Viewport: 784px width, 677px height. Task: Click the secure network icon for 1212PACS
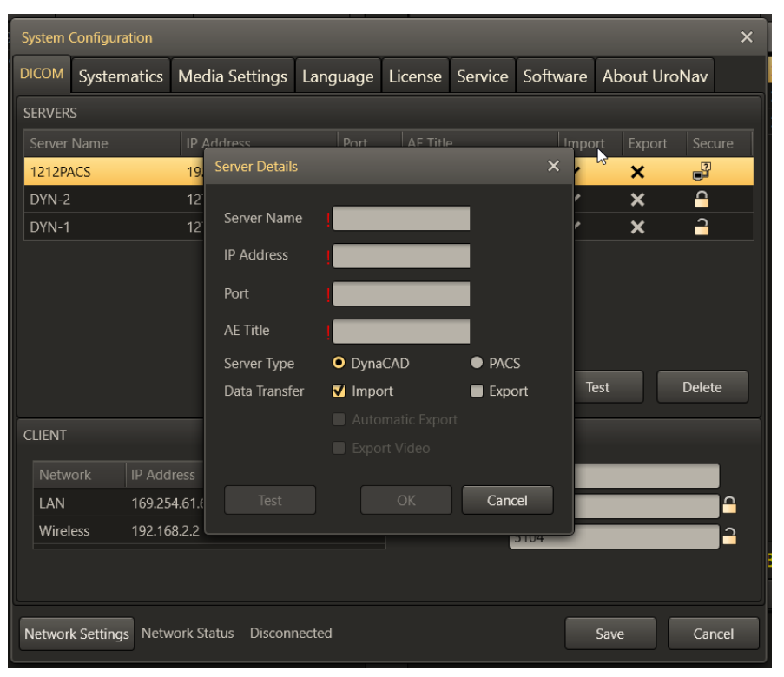[702, 171]
